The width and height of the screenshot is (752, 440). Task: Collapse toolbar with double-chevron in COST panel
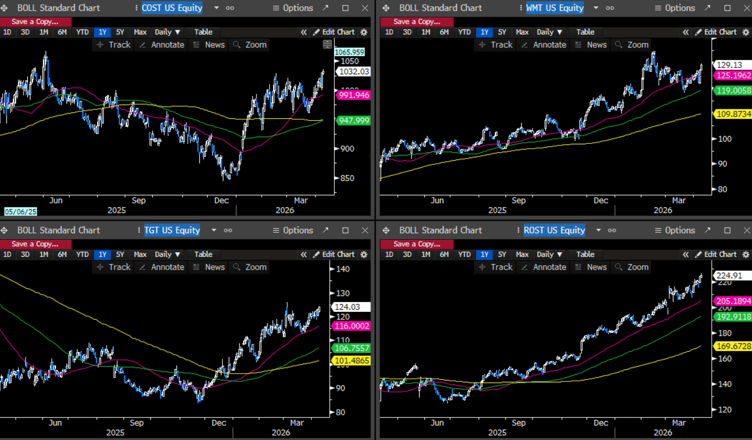pos(304,32)
